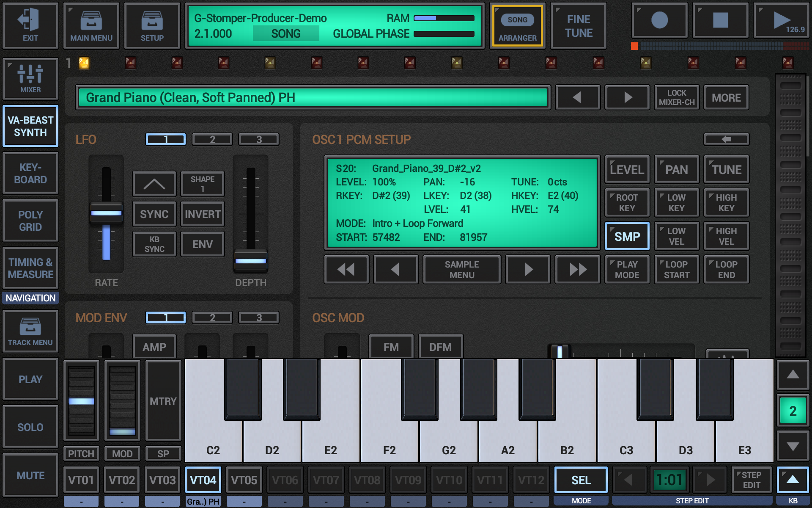The height and width of the screenshot is (508, 812).
Task: Enable SYNC for LFO 1
Action: (154, 214)
